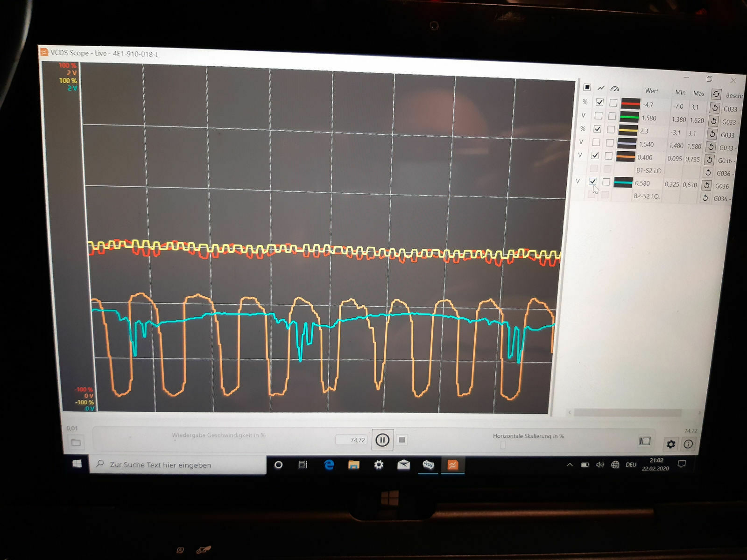Uncheck graph for orange 0,400 V channel
This screenshot has width=747, height=560.
595,155
